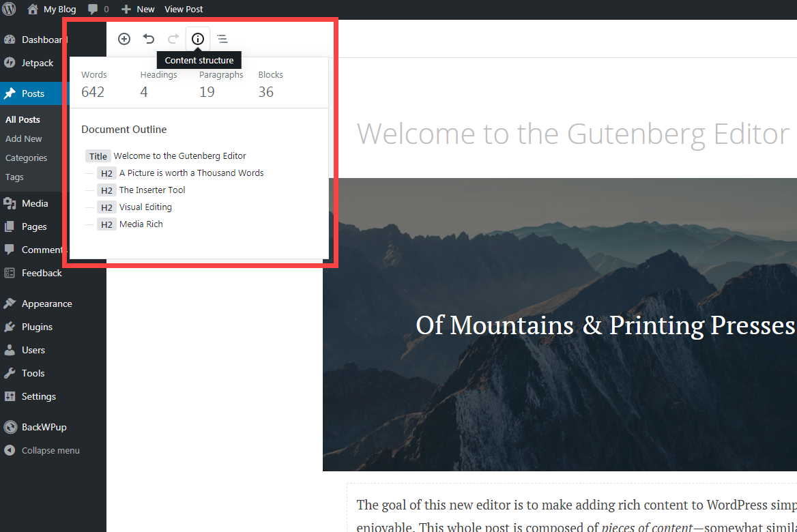Undo the last change
Screen dimensions: 797x532
pos(149,39)
